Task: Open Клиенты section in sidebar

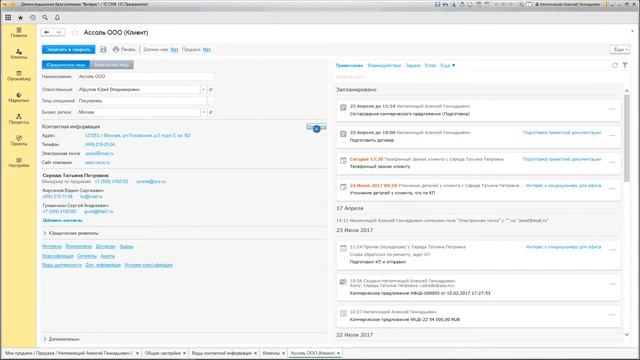Action: [19, 54]
